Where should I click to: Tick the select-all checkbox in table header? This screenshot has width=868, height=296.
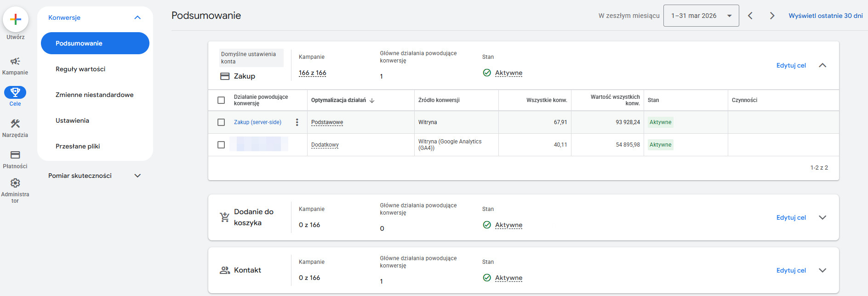click(221, 100)
